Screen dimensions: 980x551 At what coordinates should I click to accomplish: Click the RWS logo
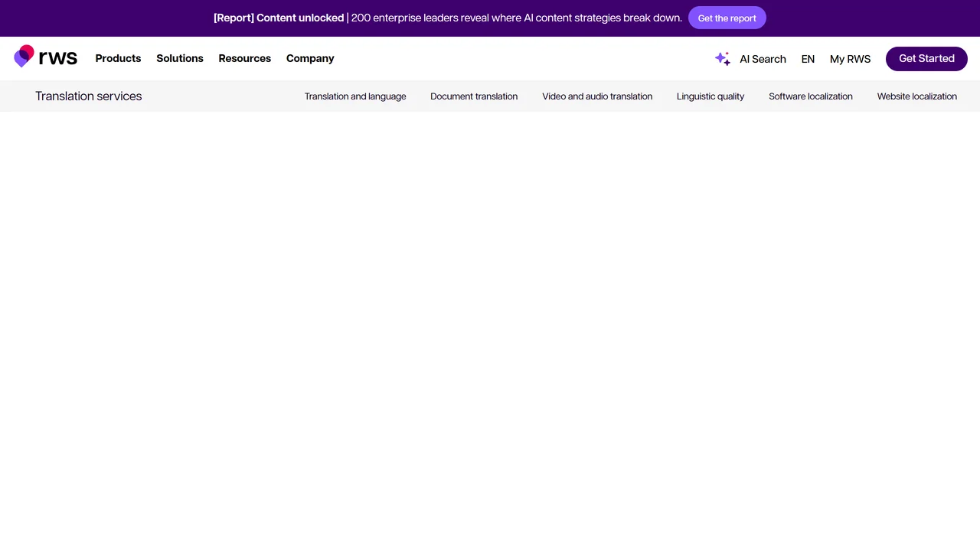coord(45,57)
